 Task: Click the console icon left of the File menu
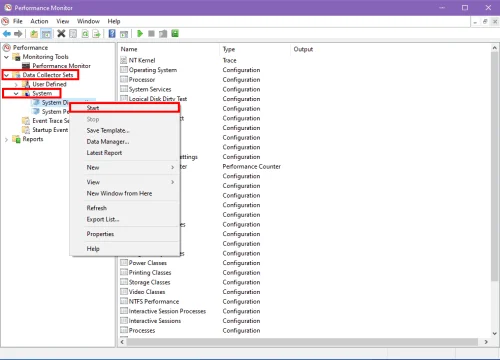pos(5,21)
